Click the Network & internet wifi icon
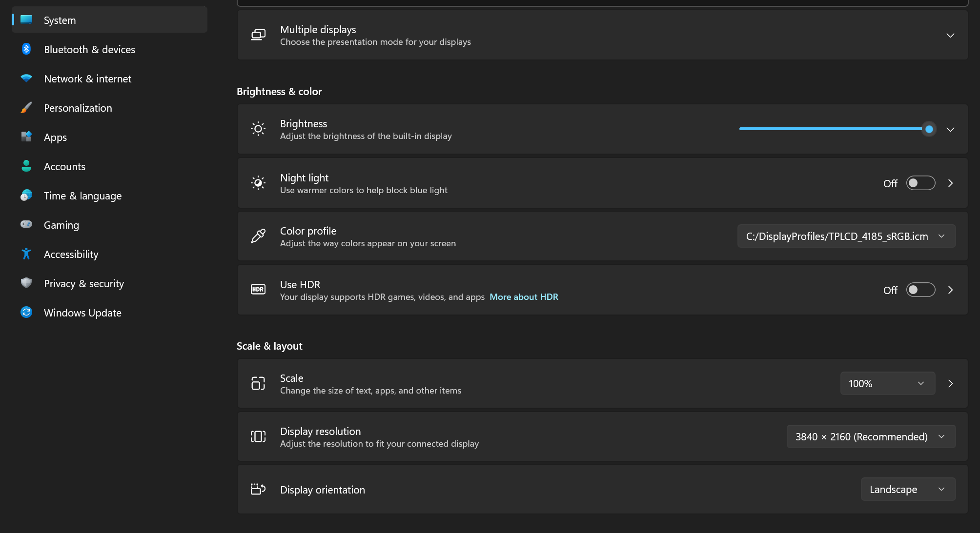980x533 pixels. click(x=26, y=79)
